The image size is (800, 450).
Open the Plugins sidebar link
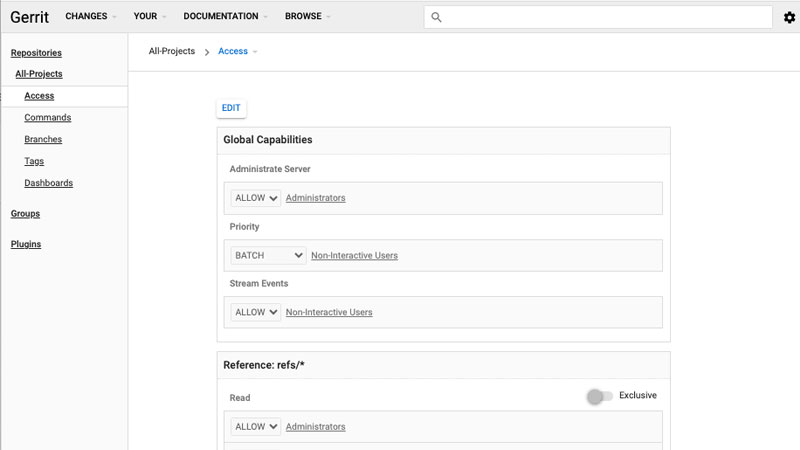pos(26,244)
